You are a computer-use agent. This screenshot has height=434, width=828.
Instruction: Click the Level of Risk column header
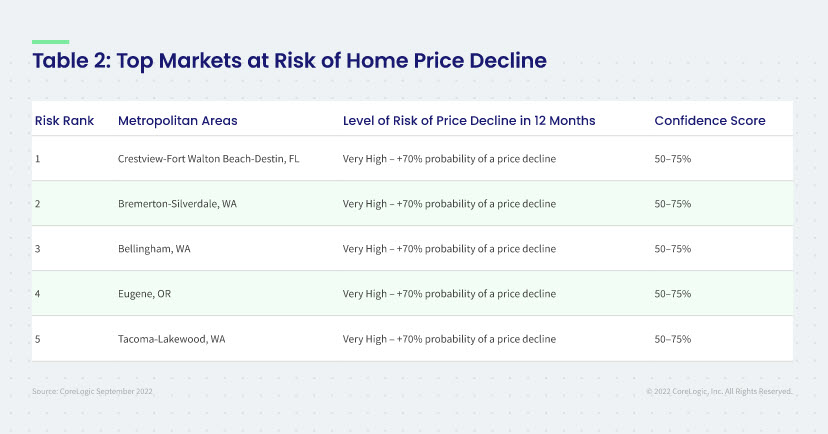[469, 120]
